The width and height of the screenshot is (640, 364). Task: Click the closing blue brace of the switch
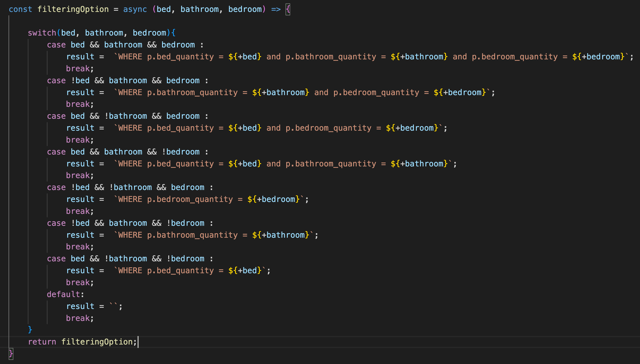(30, 329)
